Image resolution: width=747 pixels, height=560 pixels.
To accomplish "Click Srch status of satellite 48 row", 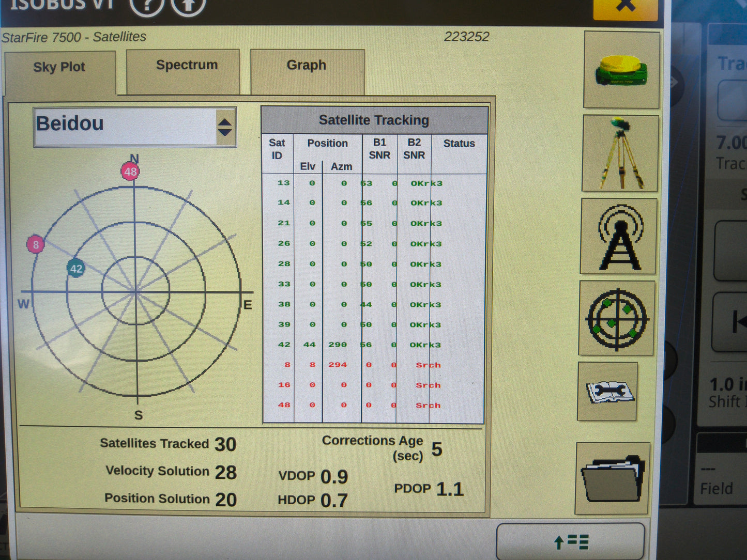I will pos(428,406).
